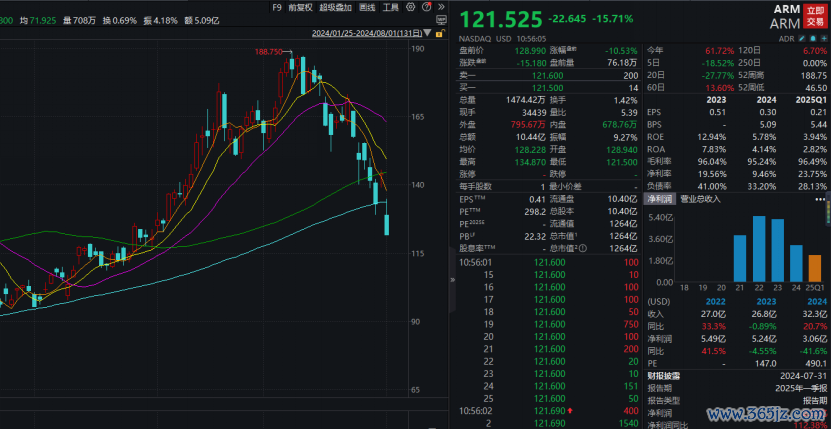
Task: Click the PE TTM value 298.2
Action: pyautogui.click(x=533, y=211)
